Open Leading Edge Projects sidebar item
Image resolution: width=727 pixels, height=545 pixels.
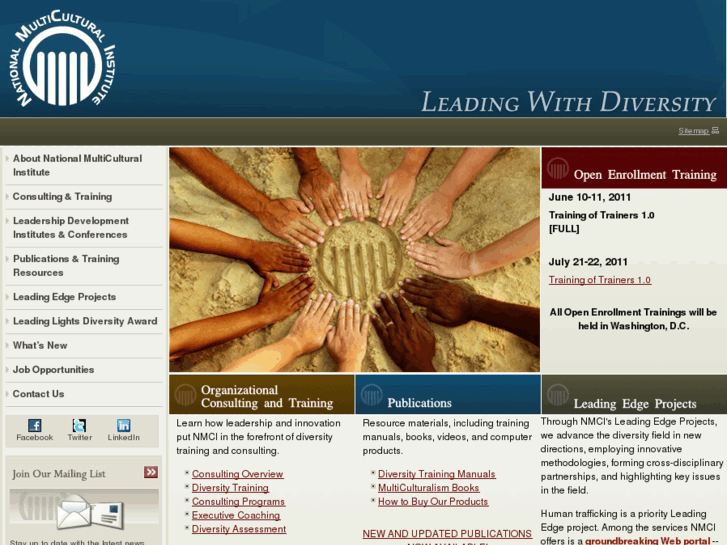click(x=64, y=297)
